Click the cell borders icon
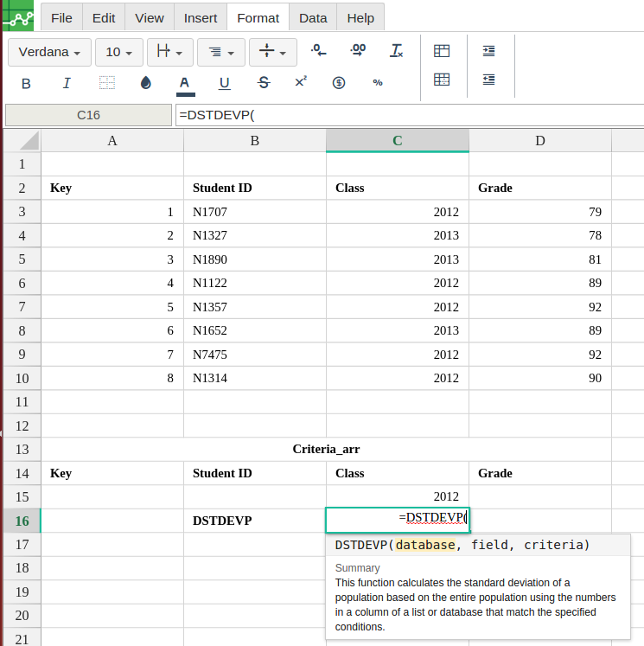 coord(107,83)
